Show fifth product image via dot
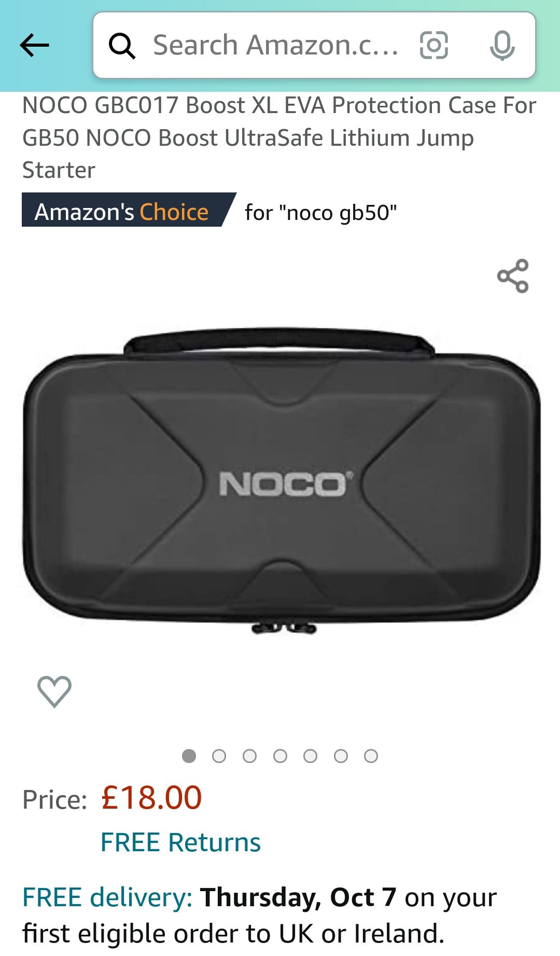This screenshot has height=956, width=560. 311,756
